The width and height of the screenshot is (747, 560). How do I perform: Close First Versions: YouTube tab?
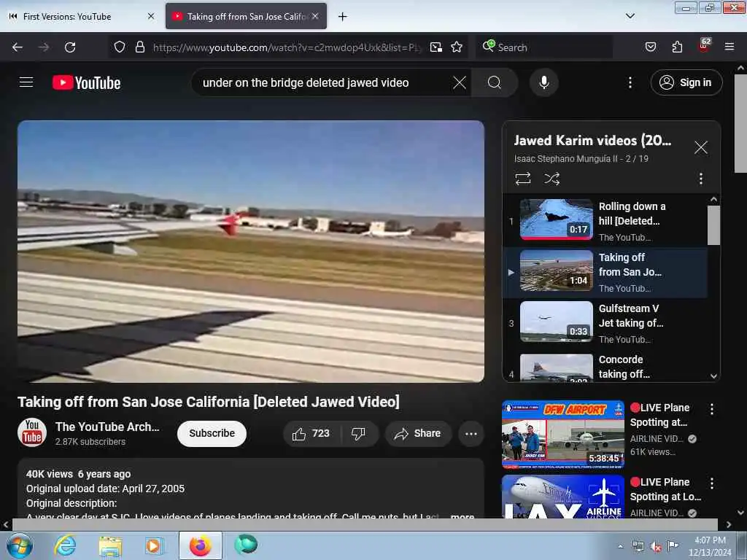coord(151,16)
